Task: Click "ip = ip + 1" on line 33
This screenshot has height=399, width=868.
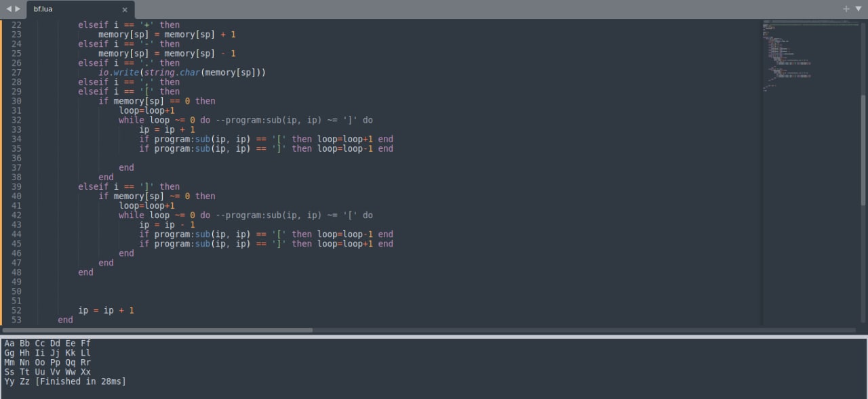Action: coord(167,129)
